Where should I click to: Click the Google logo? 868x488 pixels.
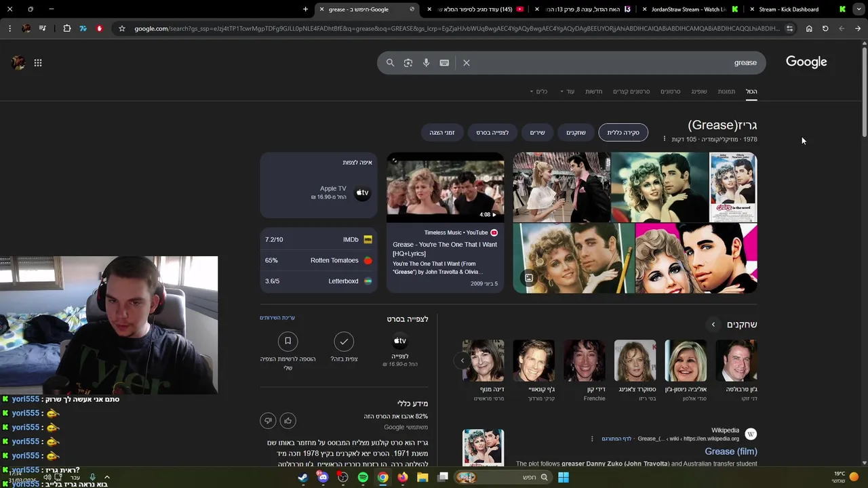[806, 62]
